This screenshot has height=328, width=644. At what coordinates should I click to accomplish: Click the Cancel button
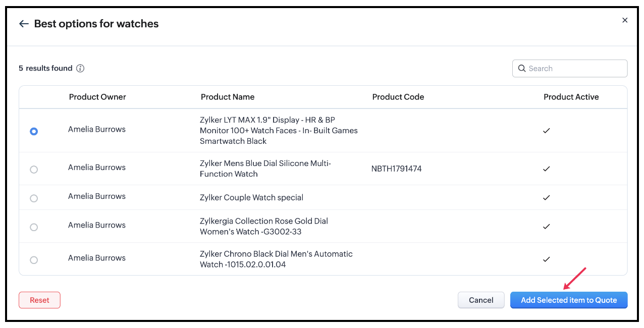click(481, 300)
